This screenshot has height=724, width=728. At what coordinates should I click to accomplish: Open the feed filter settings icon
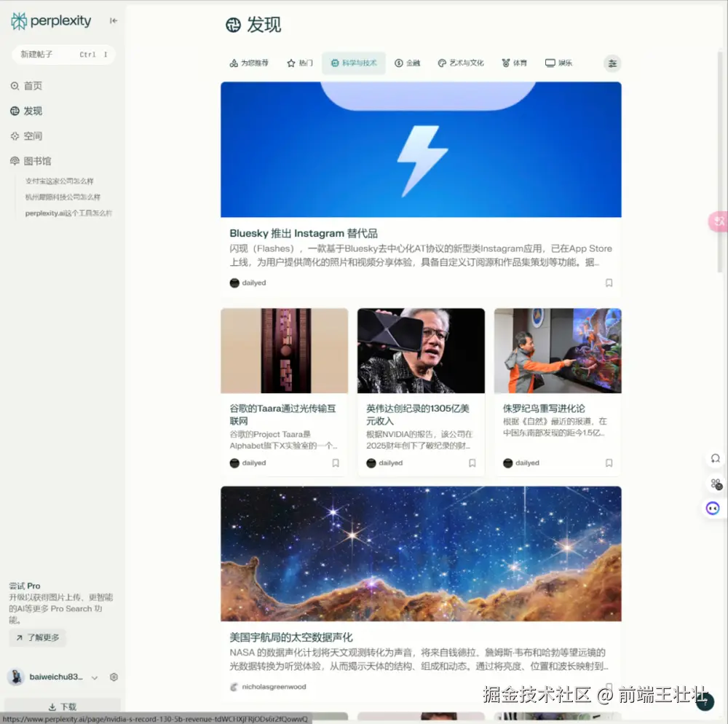pos(612,63)
